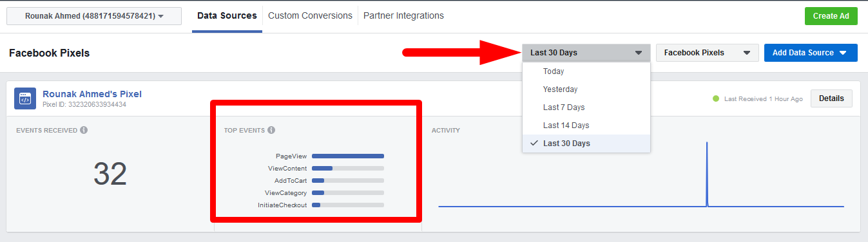Click the Facebook Pixels page heading
The width and height of the screenshot is (868, 242).
(50, 53)
